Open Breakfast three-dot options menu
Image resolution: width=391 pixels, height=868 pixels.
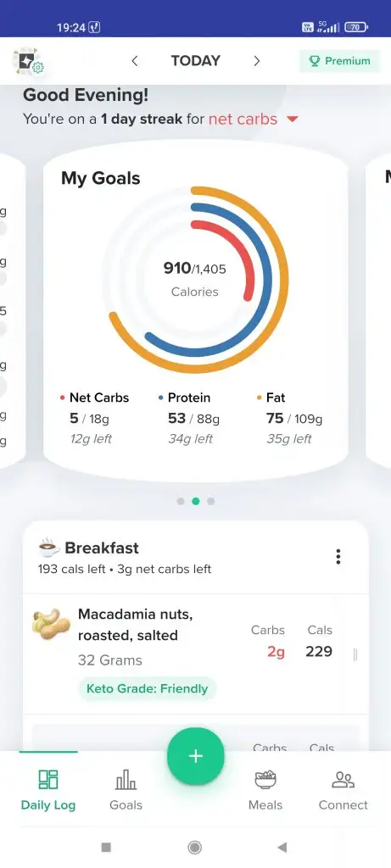click(x=338, y=557)
